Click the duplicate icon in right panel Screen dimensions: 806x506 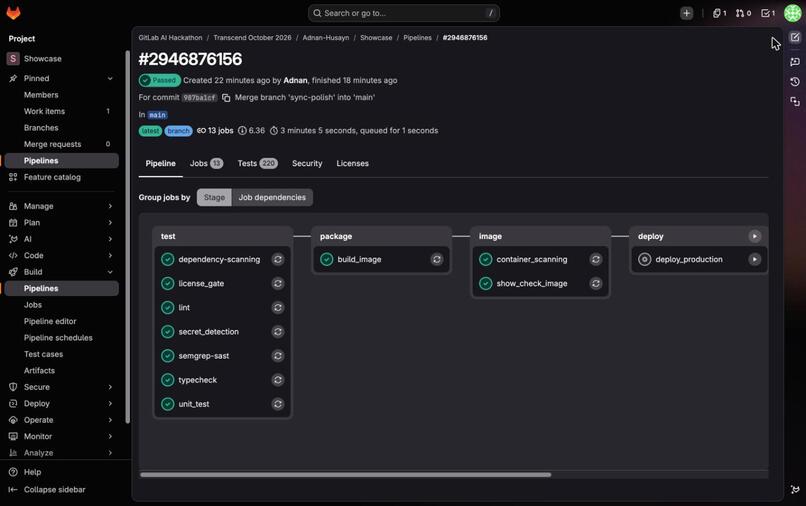click(795, 102)
